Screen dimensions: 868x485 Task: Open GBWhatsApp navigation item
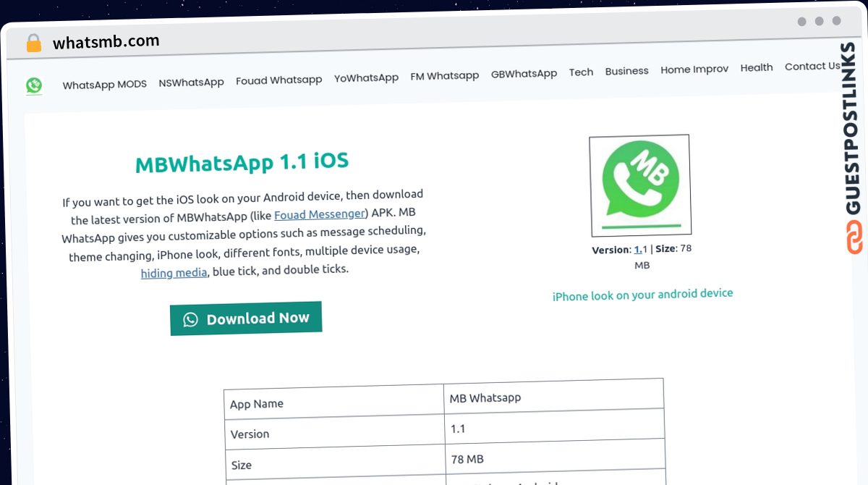click(524, 74)
